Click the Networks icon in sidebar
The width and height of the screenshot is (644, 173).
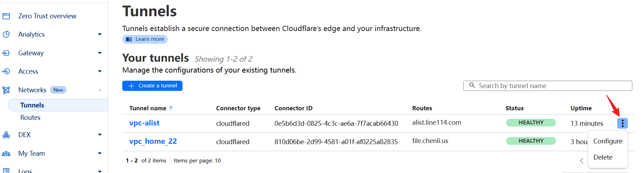point(6,90)
